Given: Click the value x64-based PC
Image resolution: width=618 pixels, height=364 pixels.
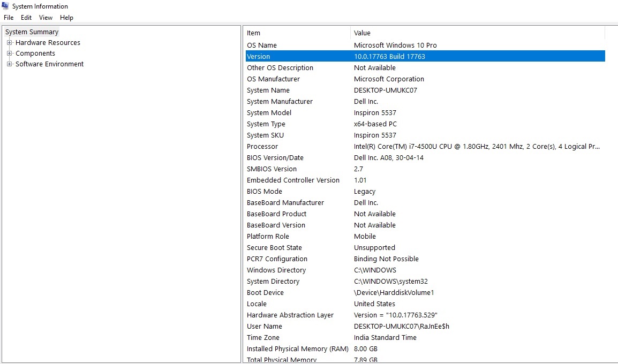Looking at the screenshot, I should click(375, 124).
